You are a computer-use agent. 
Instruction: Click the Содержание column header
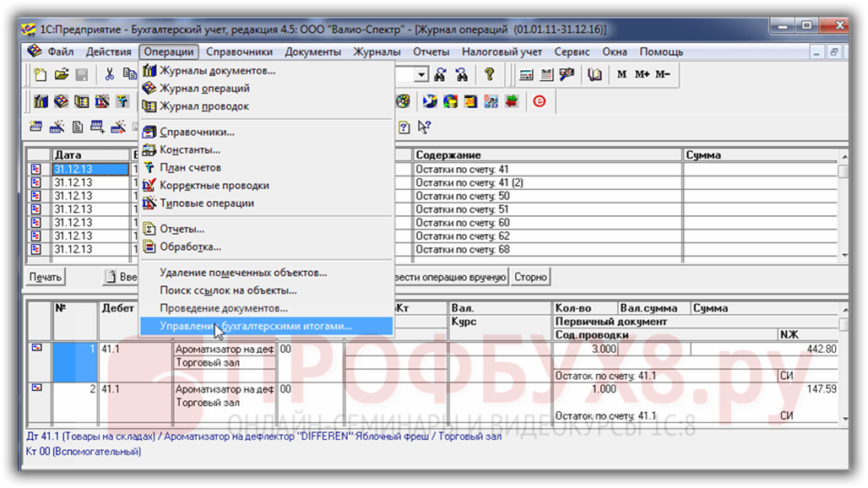click(x=547, y=155)
